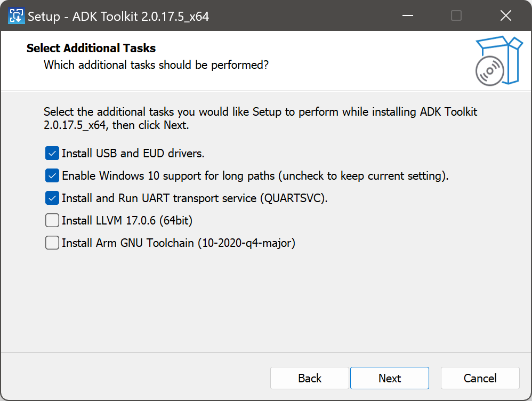Uncheck the UART transport service checkbox
The image size is (532, 401).
pyautogui.click(x=52, y=198)
